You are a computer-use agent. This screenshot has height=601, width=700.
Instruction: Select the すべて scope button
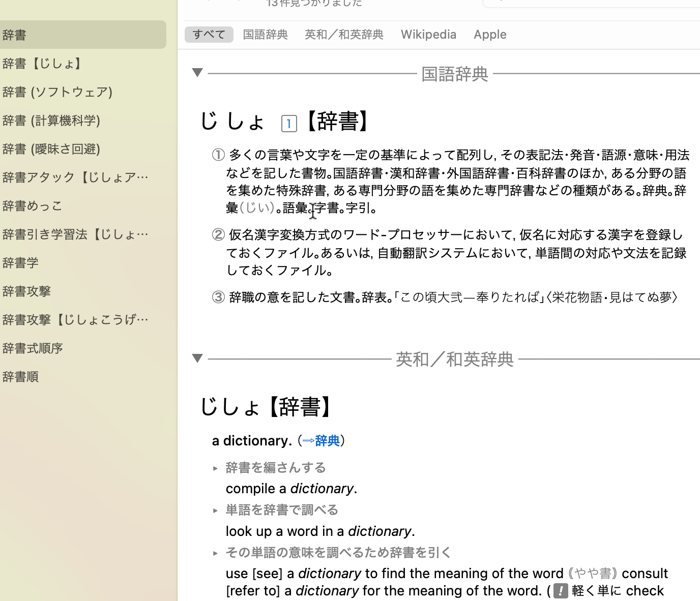point(209,34)
